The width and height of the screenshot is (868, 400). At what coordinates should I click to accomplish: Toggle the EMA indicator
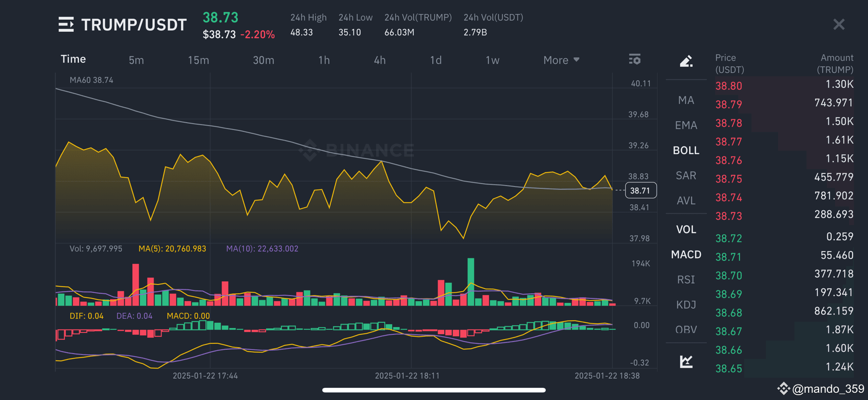click(x=686, y=125)
